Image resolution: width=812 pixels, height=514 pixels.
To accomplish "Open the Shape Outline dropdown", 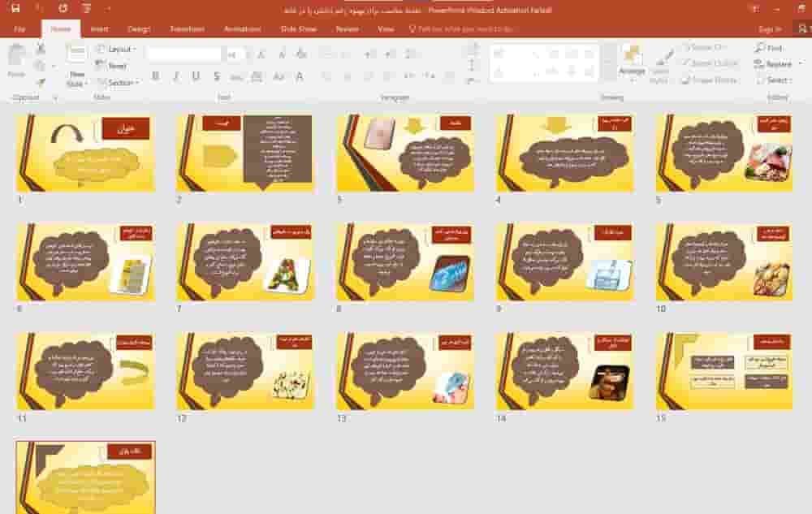I will [711, 63].
